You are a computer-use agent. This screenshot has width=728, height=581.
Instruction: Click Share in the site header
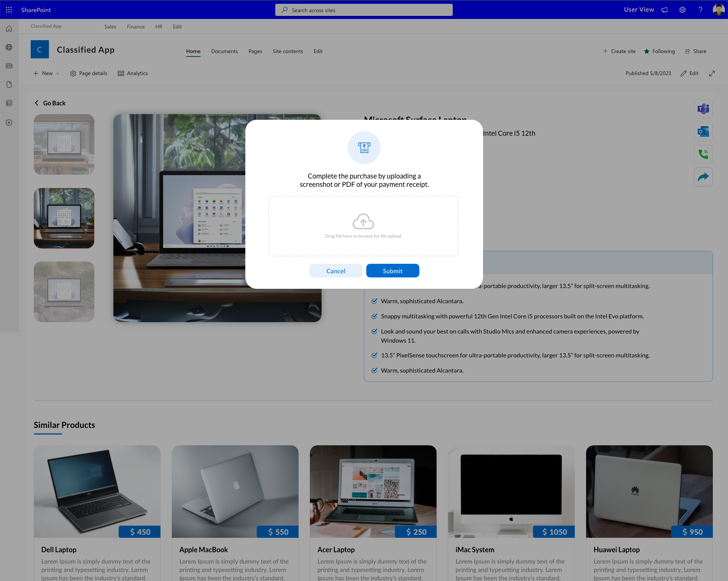click(x=695, y=52)
